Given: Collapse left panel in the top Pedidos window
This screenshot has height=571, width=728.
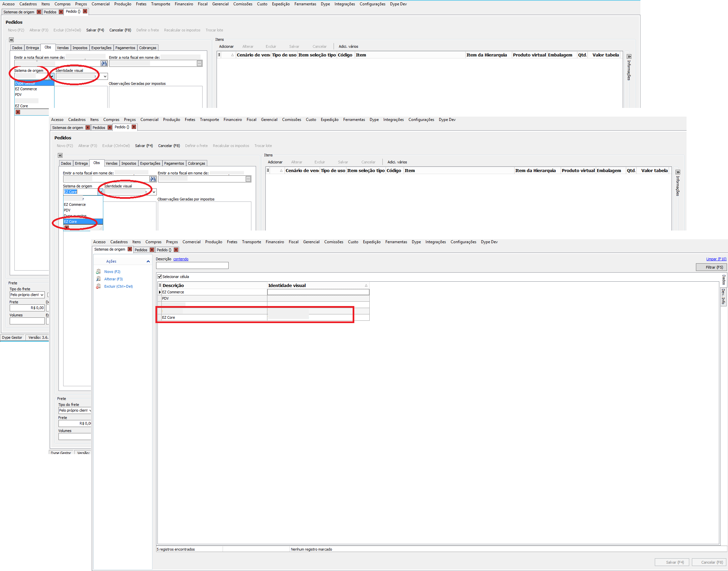Looking at the screenshot, I should pyautogui.click(x=11, y=40).
